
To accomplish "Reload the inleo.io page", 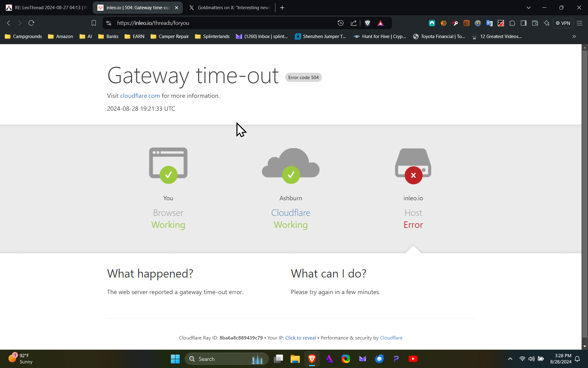I will pyautogui.click(x=31, y=23).
